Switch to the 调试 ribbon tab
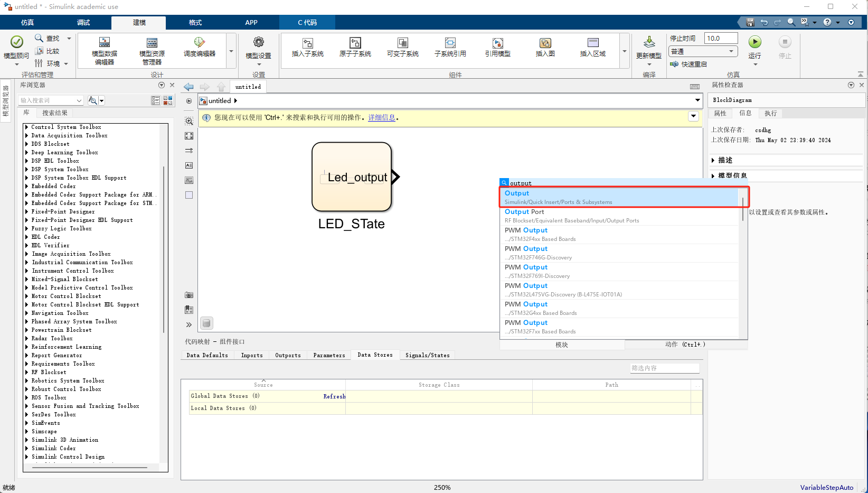The image size is (868, 493). tap(83, 22)
